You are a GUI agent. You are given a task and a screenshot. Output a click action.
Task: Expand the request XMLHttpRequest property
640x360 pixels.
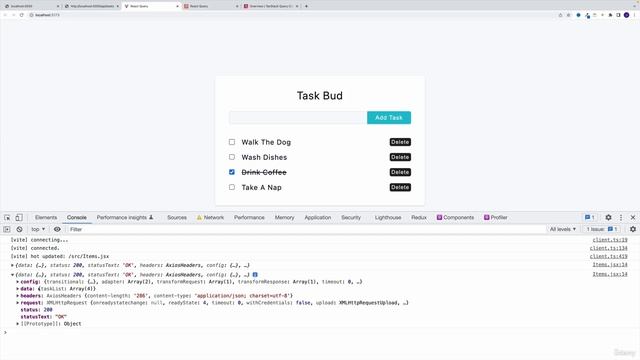(x=18, y=303)
